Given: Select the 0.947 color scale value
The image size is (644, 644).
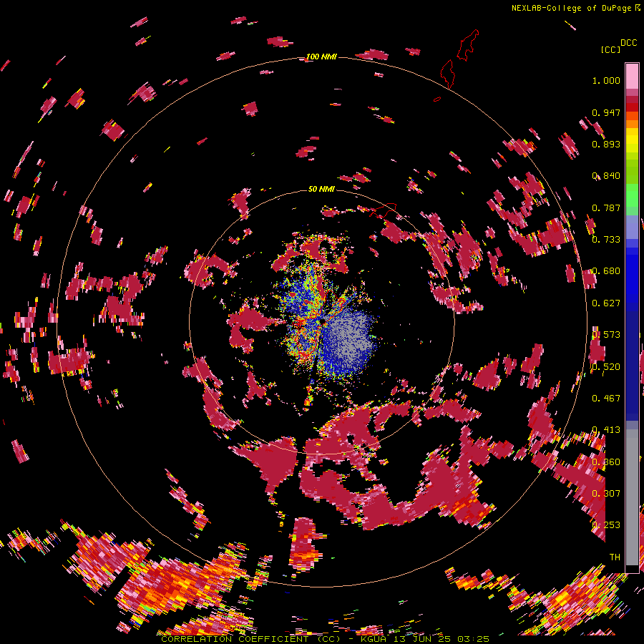Looking at the screenshot, I should [606, 112].
